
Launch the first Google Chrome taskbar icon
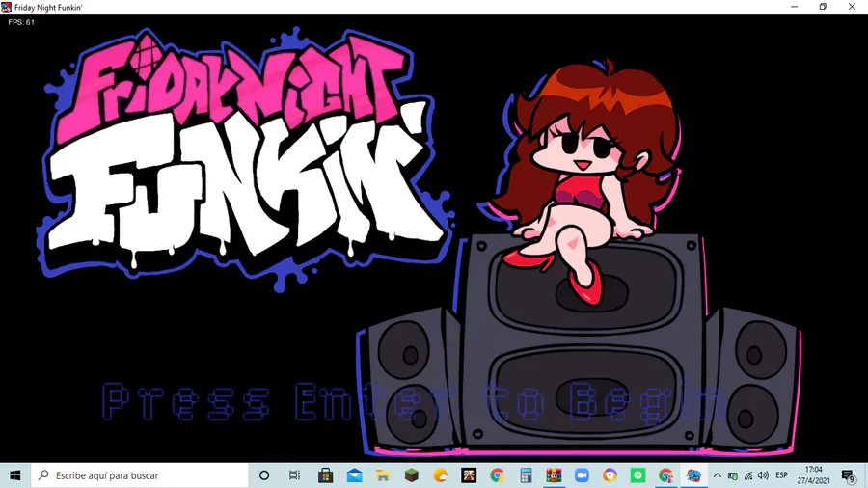[x=497, y=475]
